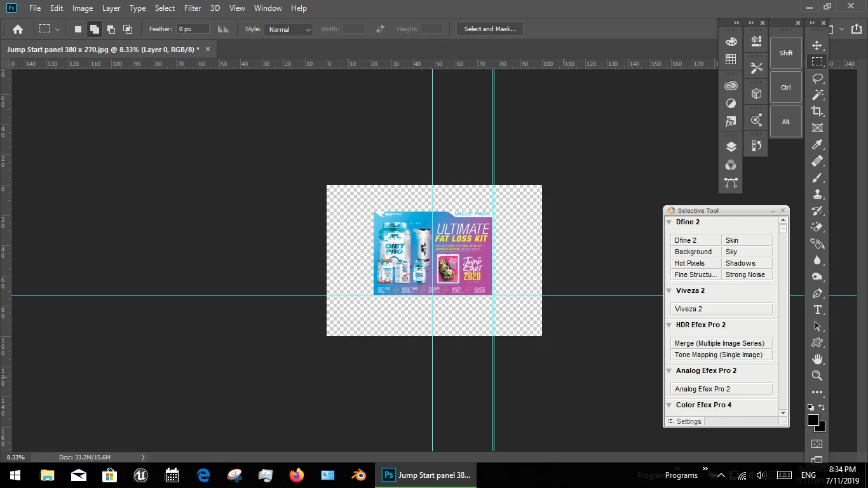Select the Crop tool
This screenshot has width=868, height=488.
(817, 111)
